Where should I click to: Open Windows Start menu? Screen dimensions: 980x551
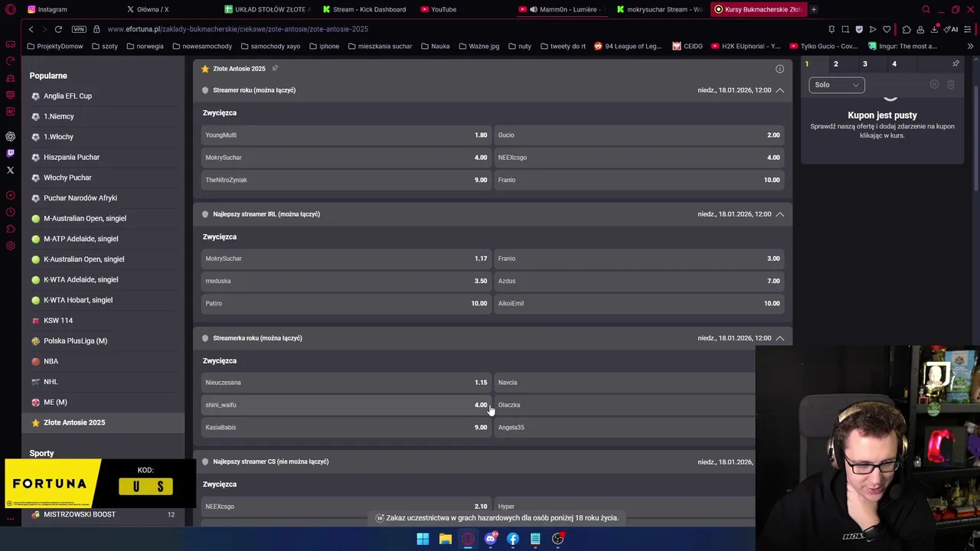click(423, 539)
